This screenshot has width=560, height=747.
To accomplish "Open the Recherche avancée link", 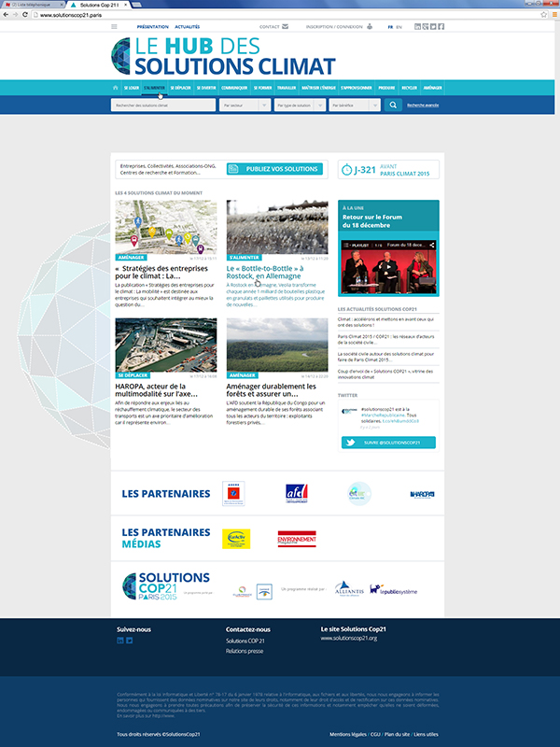I will [x=423, y=106].
